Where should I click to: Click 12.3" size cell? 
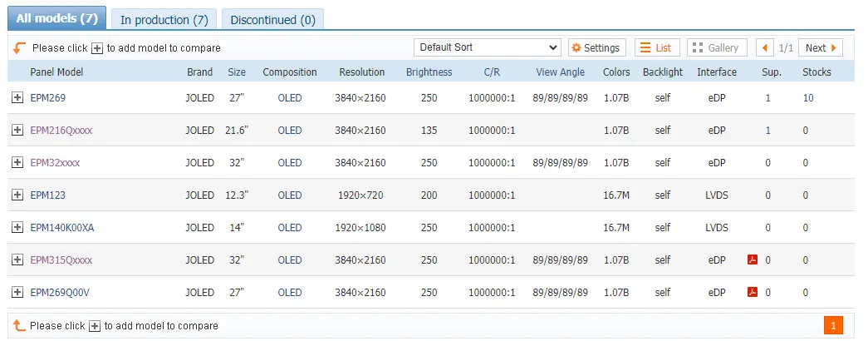[x=237, y=195]
